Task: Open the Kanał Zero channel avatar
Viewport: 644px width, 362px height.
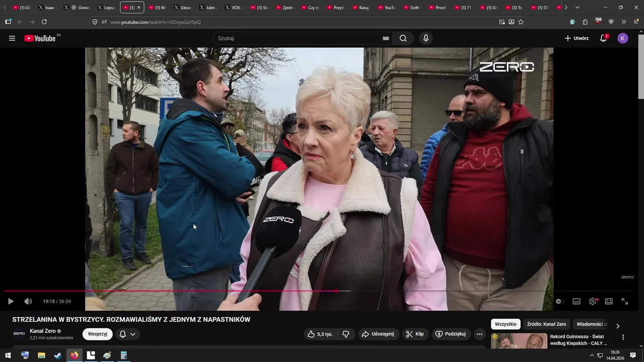Action: pos(19,333)
